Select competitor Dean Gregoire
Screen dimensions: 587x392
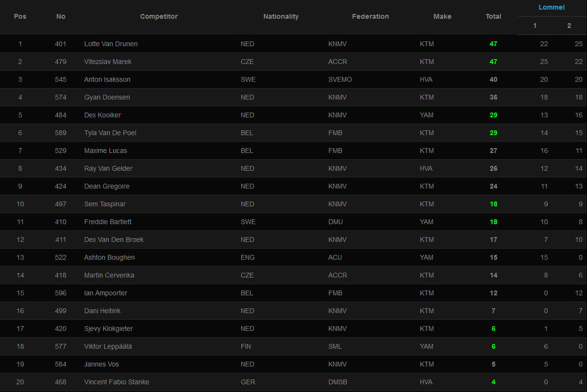(x=107, y=186)
